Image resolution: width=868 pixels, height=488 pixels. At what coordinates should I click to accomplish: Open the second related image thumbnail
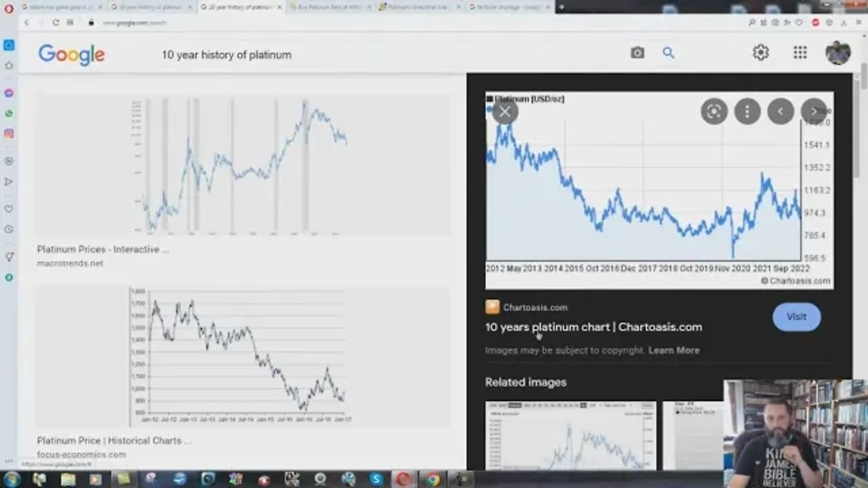[x=692, y=435]
